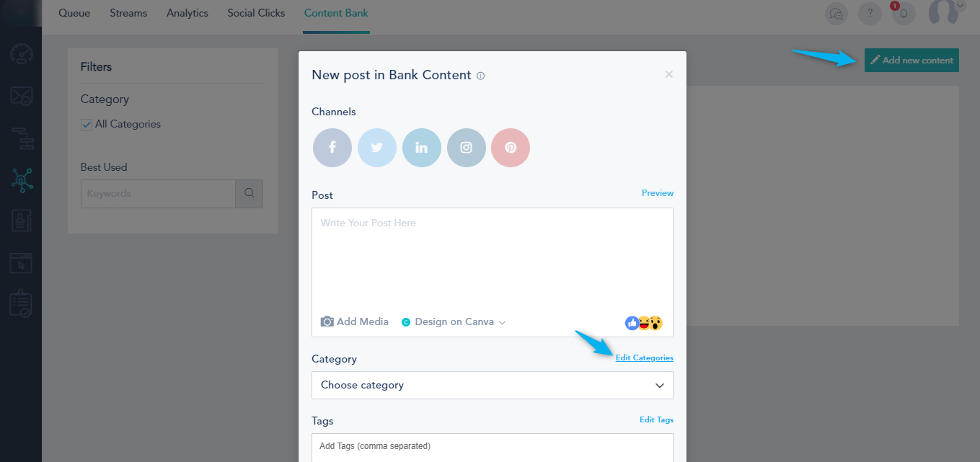
Task: Open the Design on Canva dropdown
Action: (x=454, y=322)
